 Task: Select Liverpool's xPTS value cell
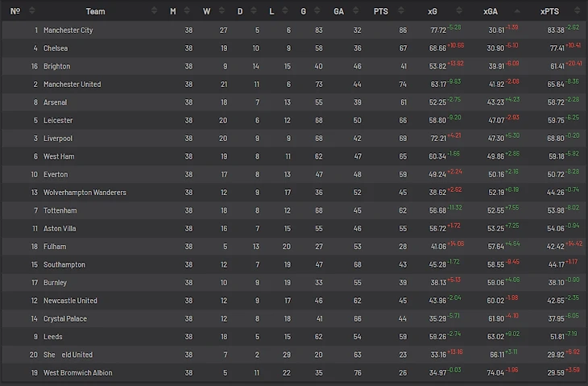pos(554,139)
